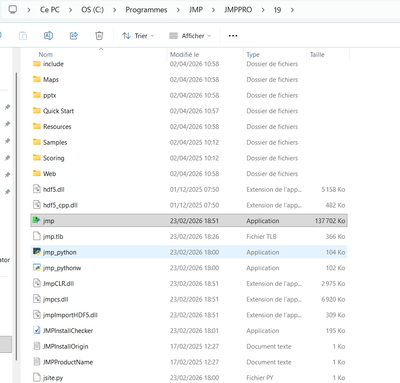Click the jmp_python application icon

click(37, 252)
